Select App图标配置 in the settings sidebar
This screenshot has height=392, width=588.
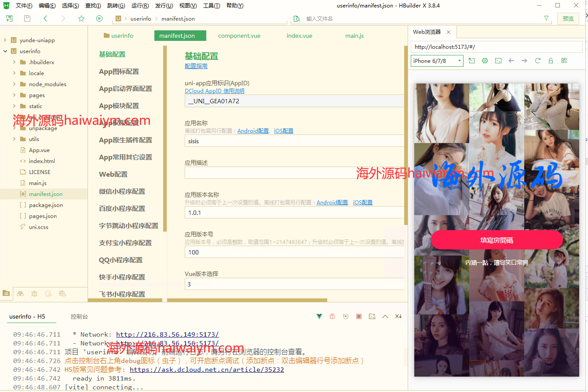119,72
